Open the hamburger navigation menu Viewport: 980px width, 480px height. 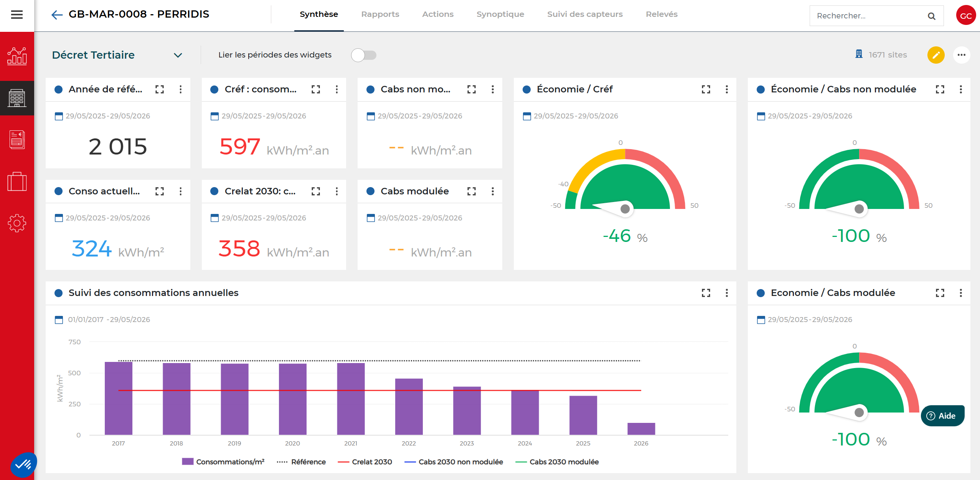click(17, 15)
